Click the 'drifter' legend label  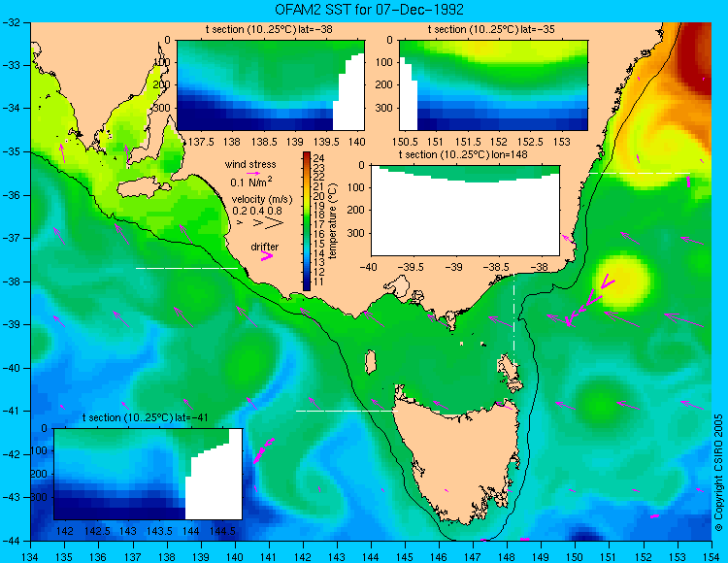(x=265, y=247)
